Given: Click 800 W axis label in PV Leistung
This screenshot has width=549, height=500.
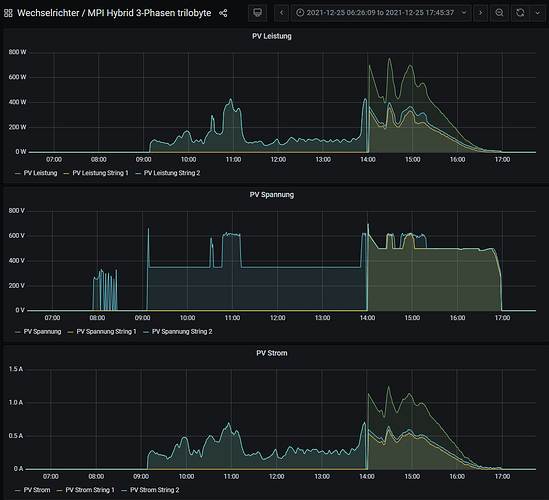Looking at the screenshot, I should tap(17, 52).
